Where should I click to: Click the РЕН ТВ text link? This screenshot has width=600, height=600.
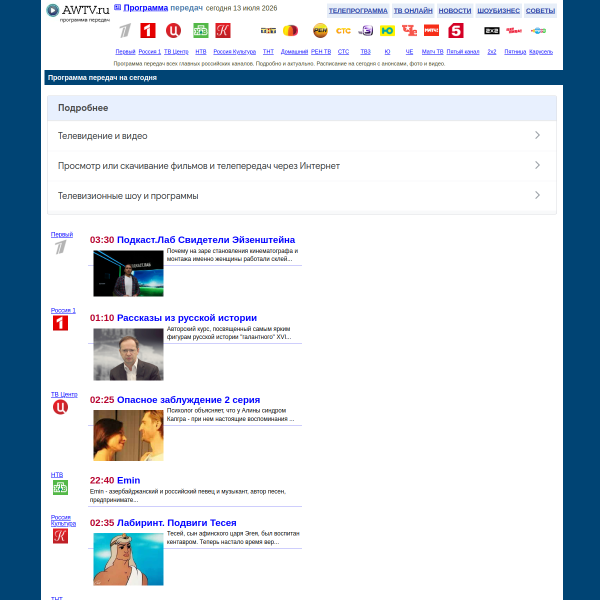[321, 52]
